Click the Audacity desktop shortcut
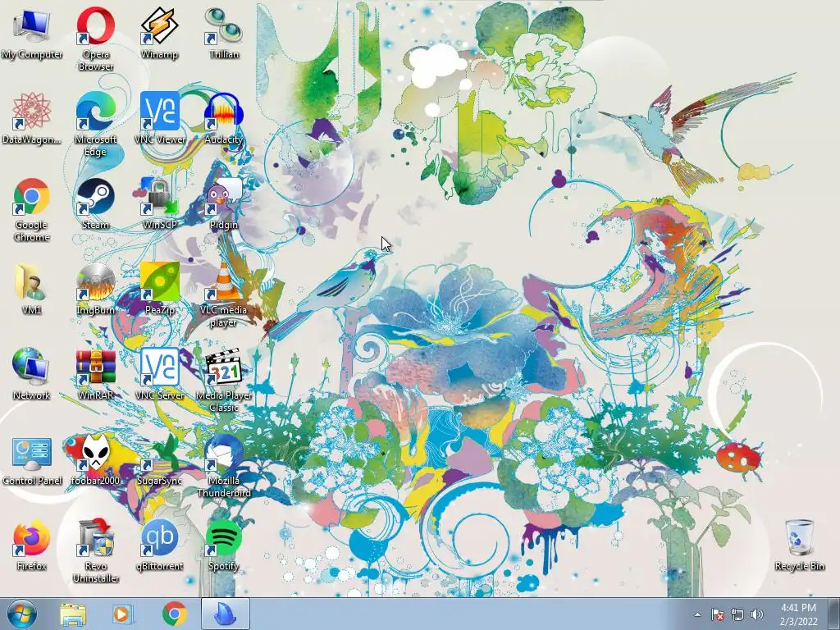 point(223,118)
